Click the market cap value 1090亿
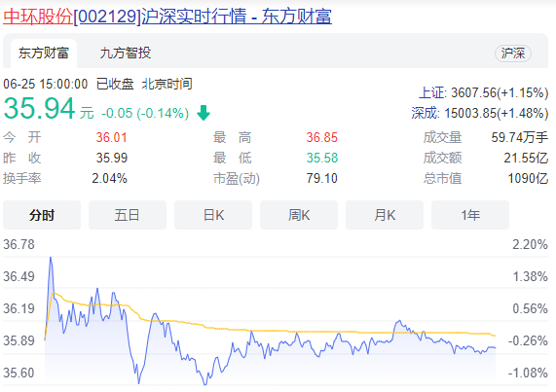Screen dimensions: 556x392 click(528, 178)
